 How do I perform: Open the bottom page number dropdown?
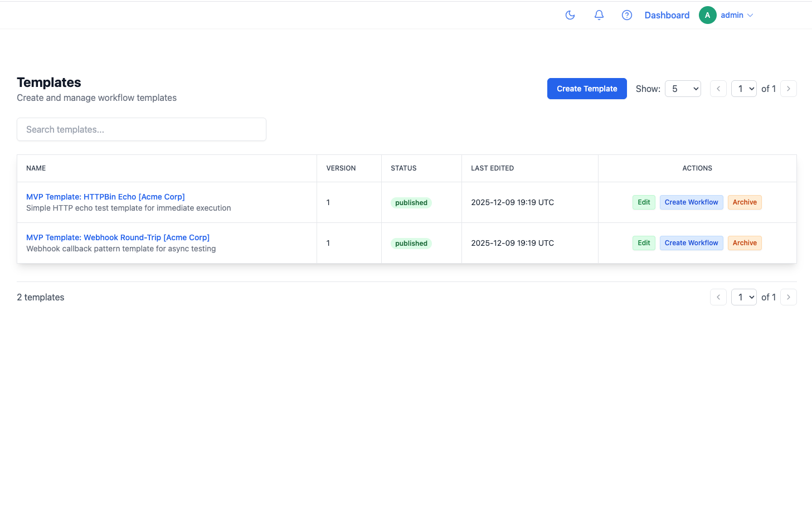click(744, 297)
